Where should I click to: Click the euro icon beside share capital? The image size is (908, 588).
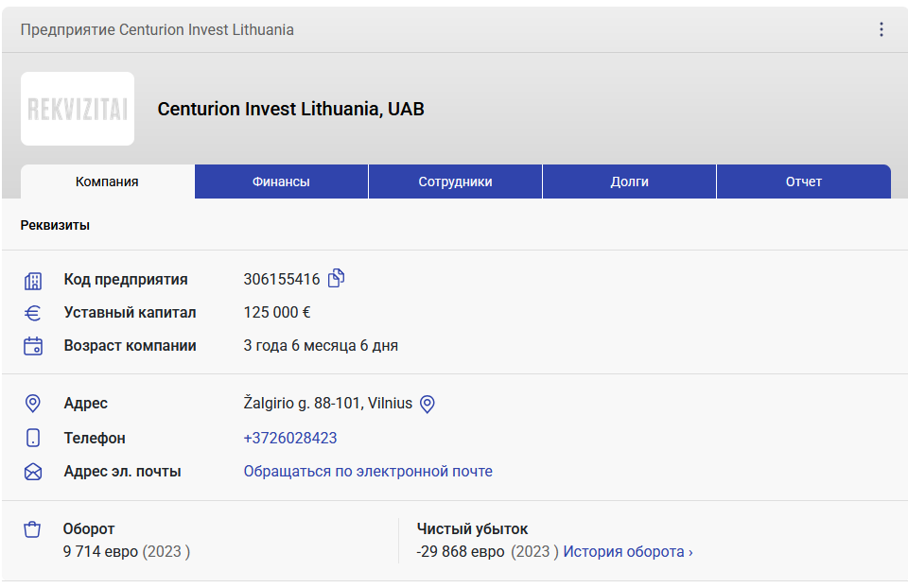(33, 313)
